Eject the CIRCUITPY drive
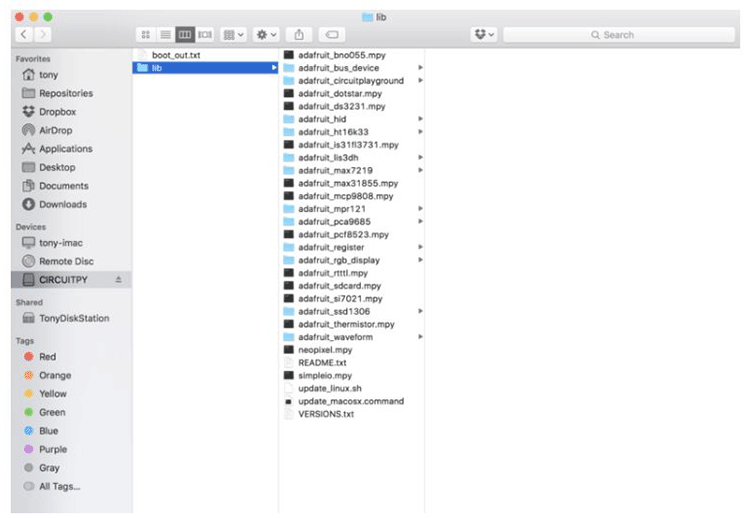750x518 pixels. click(118, 280)
